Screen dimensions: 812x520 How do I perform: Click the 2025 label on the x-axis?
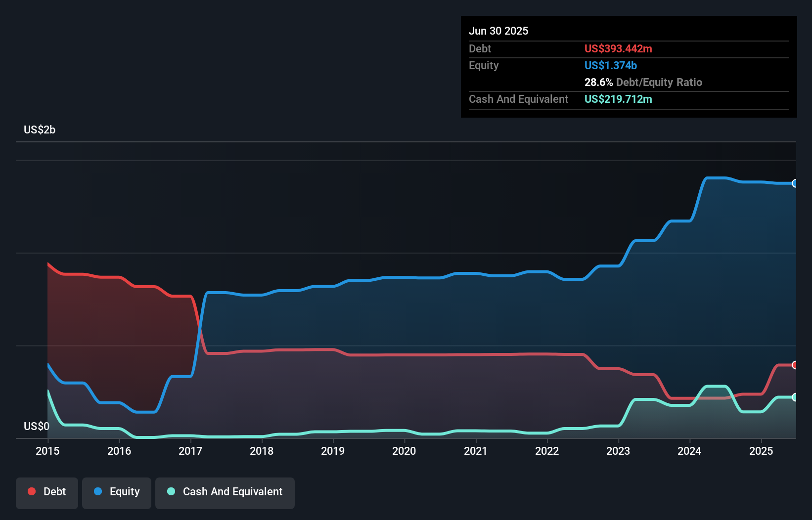(762, 451)
